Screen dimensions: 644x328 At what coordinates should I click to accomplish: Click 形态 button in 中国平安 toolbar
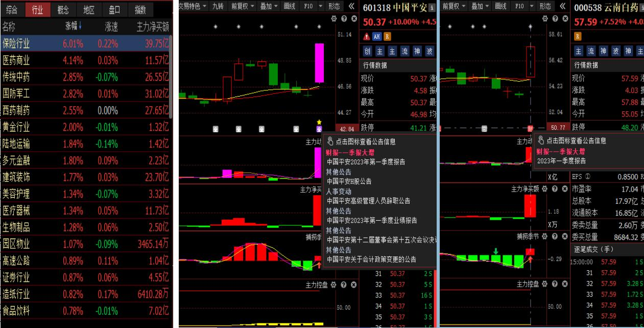[x=334, y=6]
